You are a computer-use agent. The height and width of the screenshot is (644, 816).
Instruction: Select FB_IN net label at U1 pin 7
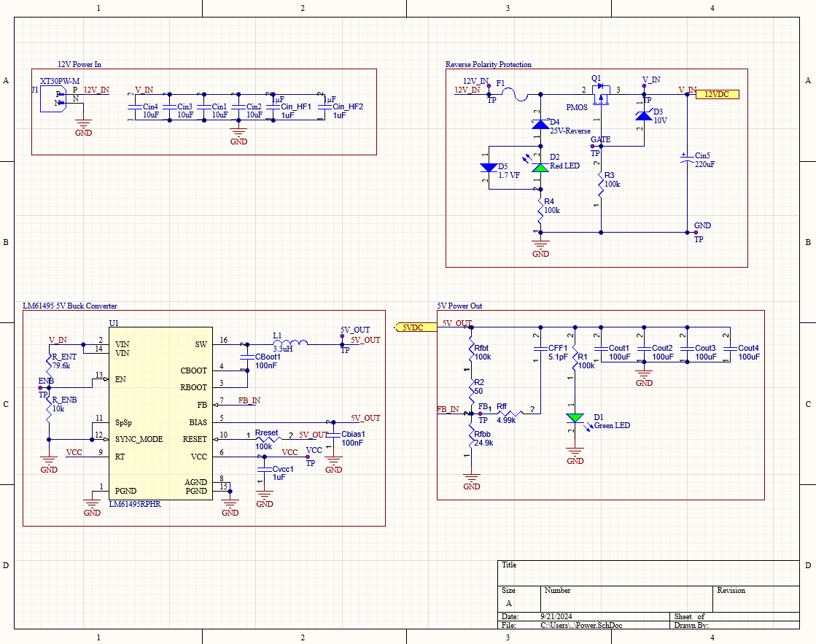point(249,401)
